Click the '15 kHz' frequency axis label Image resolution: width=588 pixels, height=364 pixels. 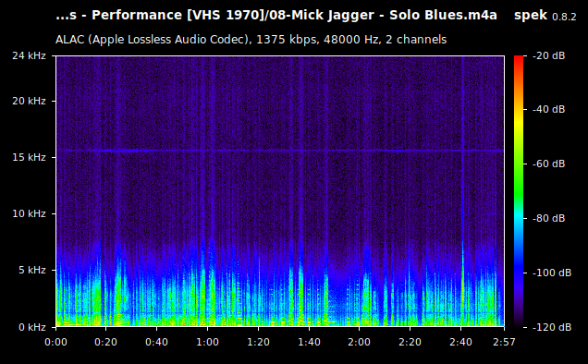(29, 157)
